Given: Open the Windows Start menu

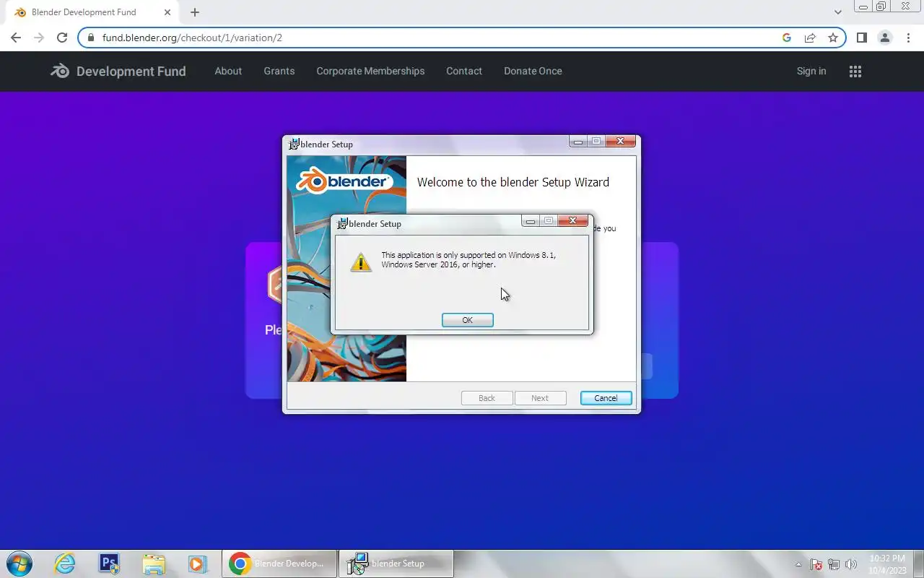Looking at the screenshot, I should 19,564.
